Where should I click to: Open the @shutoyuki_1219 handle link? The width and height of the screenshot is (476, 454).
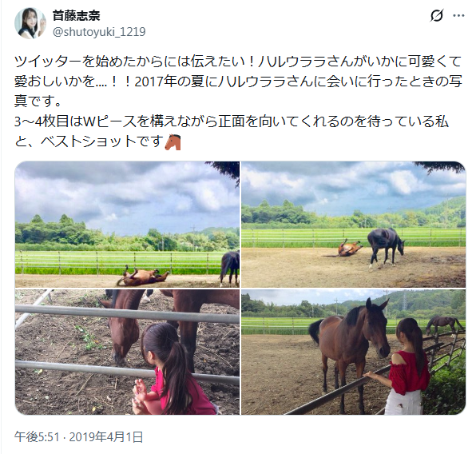point(99,32)
